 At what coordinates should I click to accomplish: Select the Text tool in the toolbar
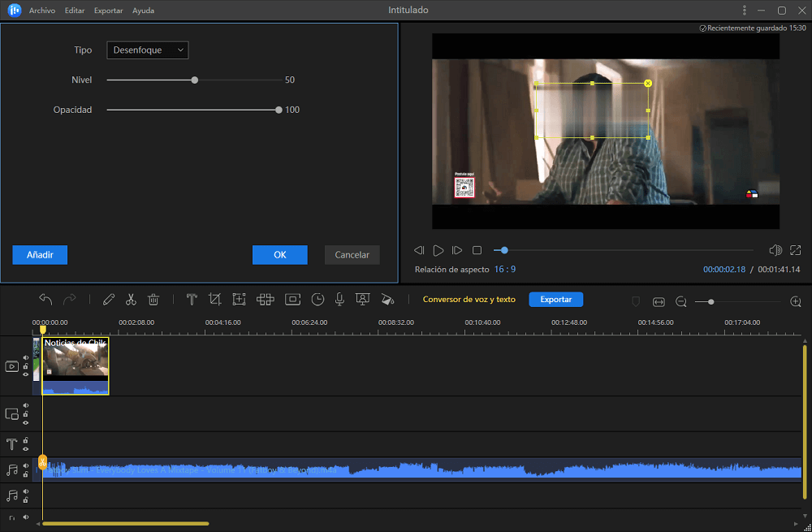pos(192,300)
